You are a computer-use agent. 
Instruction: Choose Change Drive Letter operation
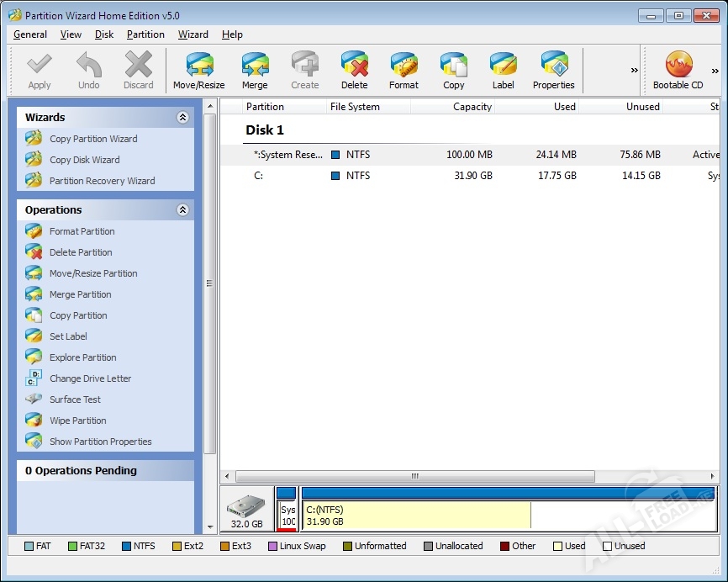[90, 378]
